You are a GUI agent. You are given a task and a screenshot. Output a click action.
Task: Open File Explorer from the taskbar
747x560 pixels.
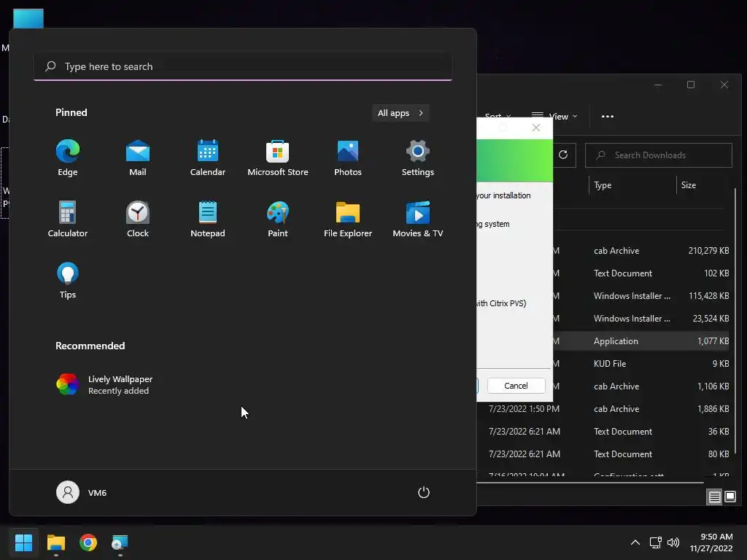[55, 542]
